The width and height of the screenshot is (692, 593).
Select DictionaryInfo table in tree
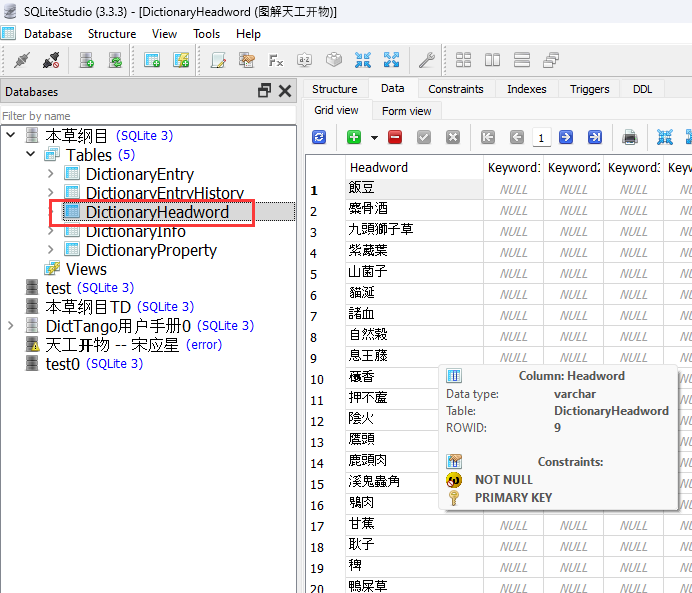click(135, 231)
